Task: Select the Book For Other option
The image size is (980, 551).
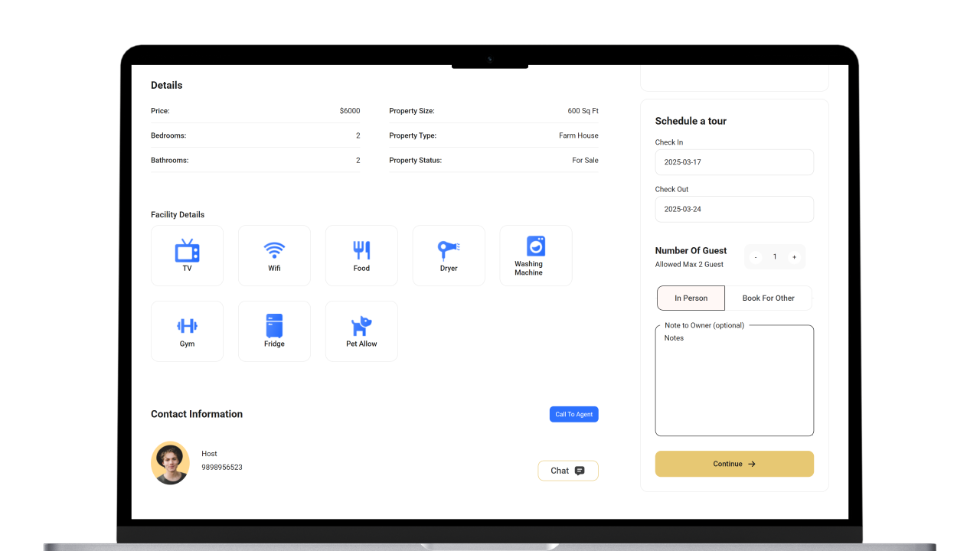Action: [x=768, y=298]
